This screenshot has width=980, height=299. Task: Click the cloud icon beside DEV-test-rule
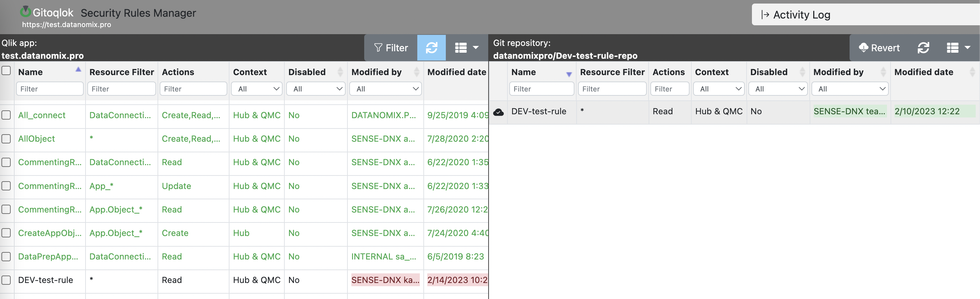(x=498, y=112)
